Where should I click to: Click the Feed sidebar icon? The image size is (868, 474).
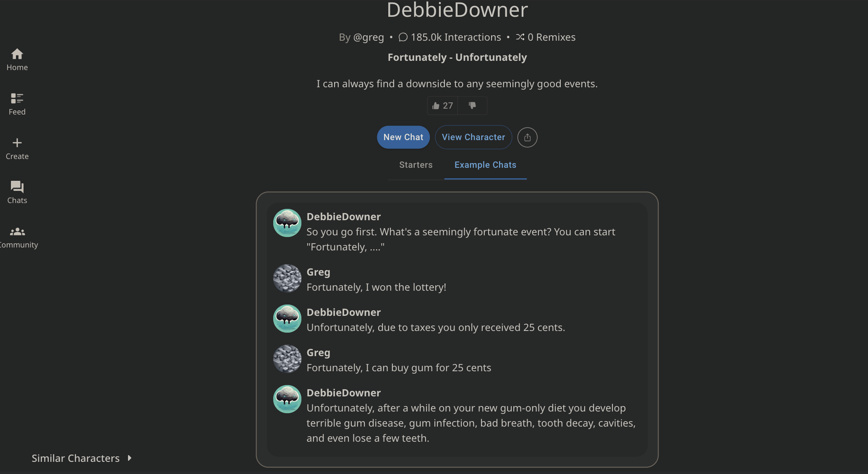coord(16,103)
